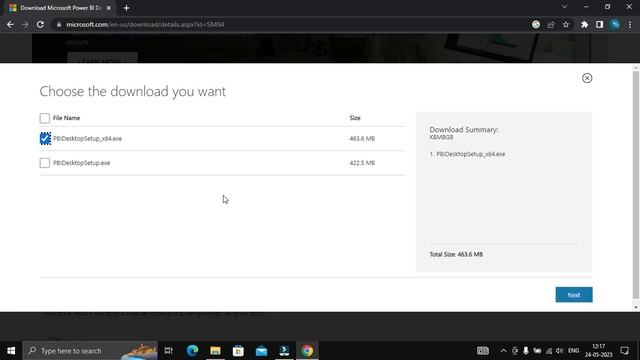This screenshot has width=640, height=360.
Task: Open the taskbar clock and date
Action: pyautogui.click(x=598, y=351)
